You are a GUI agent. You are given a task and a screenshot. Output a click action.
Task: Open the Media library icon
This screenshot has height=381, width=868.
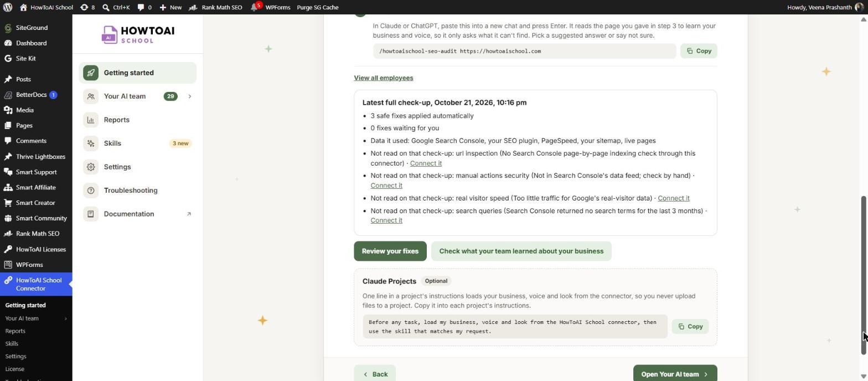pos(8,110)
